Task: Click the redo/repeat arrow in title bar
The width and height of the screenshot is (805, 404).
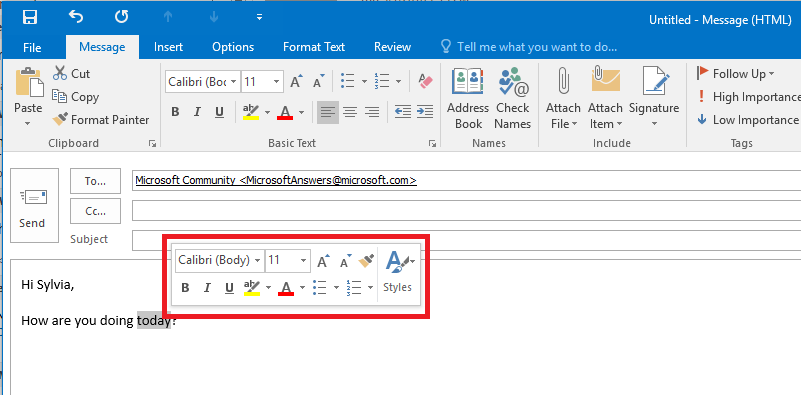Action: coord(121,17)
